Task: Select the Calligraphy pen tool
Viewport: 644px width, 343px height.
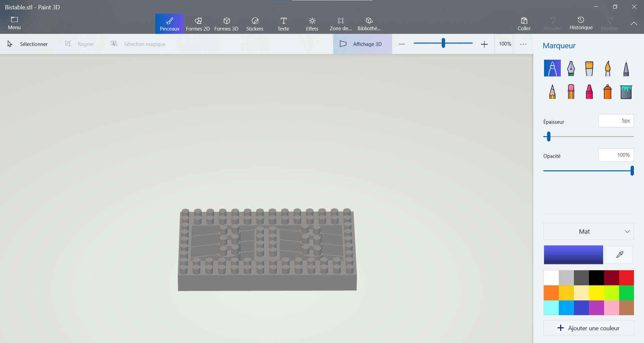Action: [571, 68]
